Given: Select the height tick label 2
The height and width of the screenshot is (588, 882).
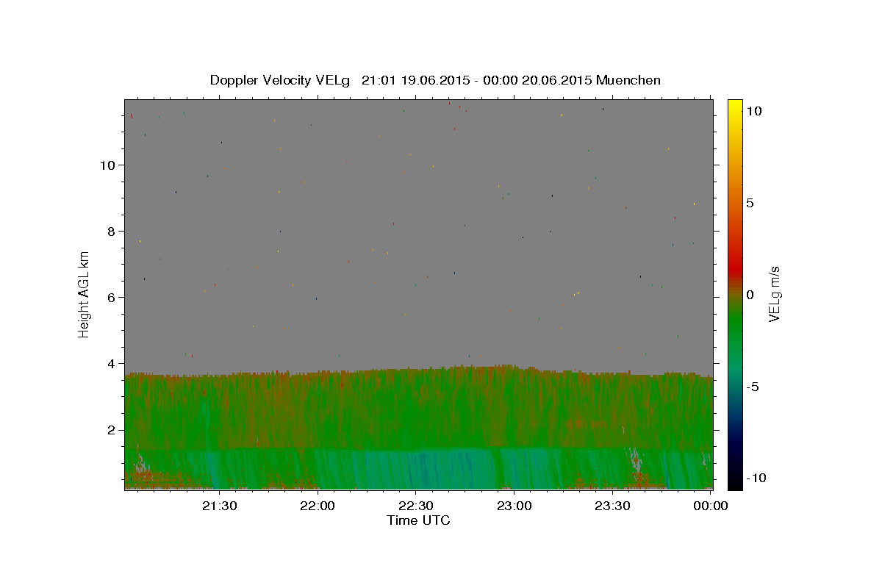Looking at the screenshot, I should tap(112, 430).
